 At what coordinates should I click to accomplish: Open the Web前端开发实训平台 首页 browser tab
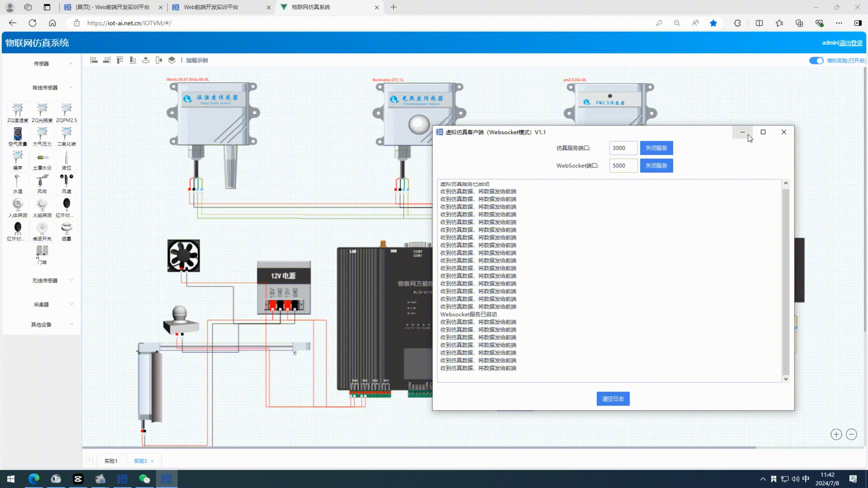112,7
